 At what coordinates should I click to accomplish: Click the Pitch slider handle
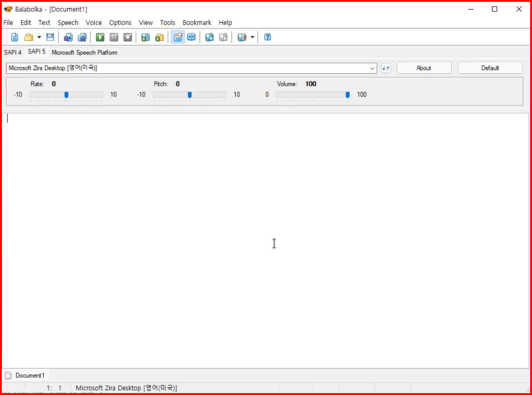190,95
